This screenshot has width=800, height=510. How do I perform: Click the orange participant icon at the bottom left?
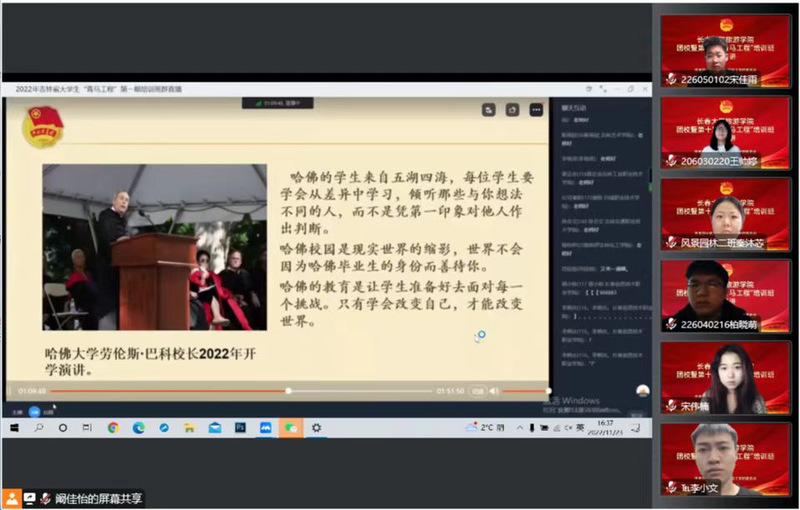click(x=11, y=498)
